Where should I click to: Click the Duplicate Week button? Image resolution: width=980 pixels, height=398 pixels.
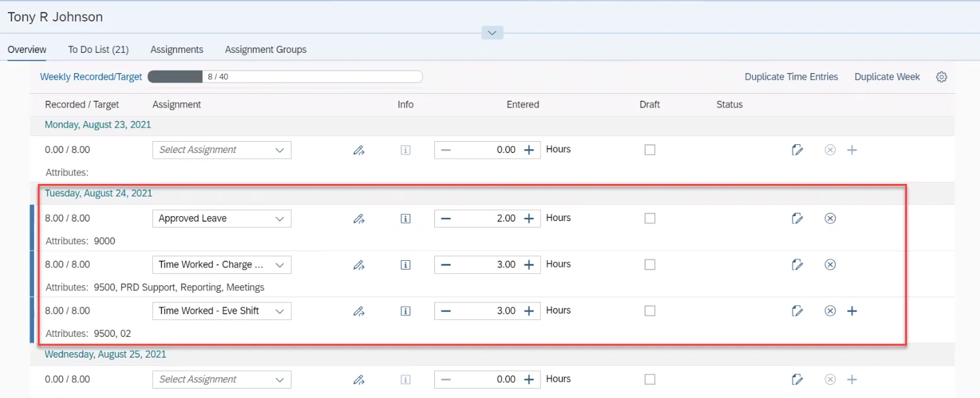[x=887, y=77]
